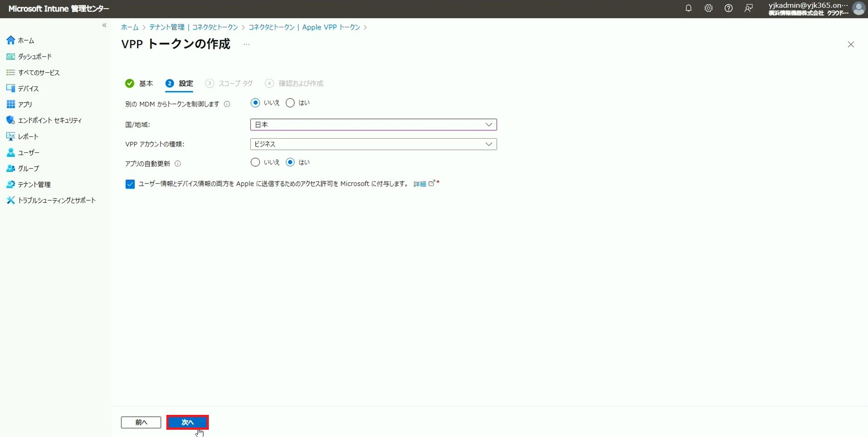Uncheck the Apple データ送信許可 checkbox

(x=130, y=184)
